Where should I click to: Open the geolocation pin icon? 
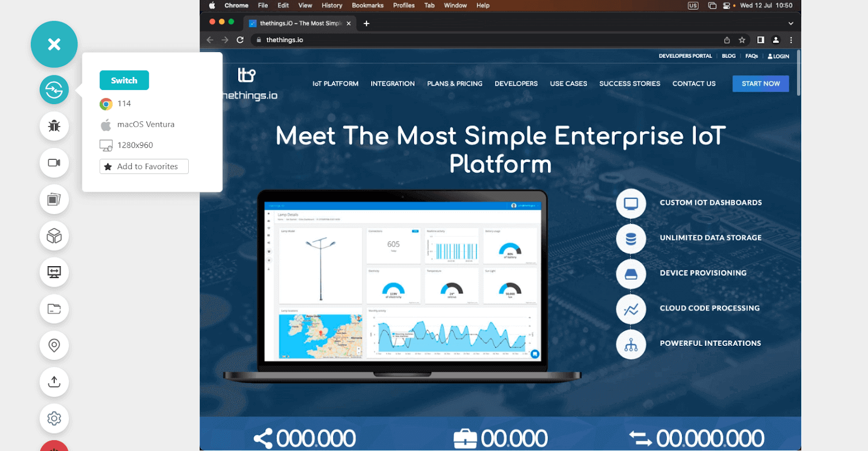click(54, 345)
